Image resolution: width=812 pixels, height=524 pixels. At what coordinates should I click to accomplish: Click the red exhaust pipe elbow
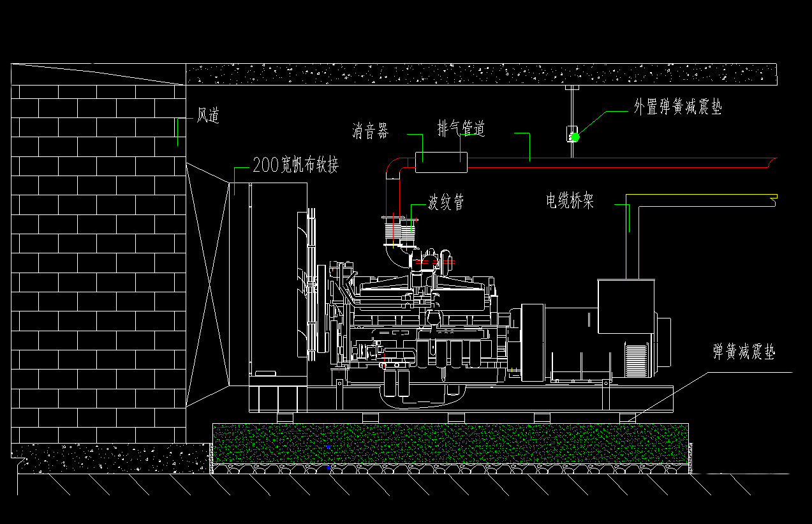[392, 167]
